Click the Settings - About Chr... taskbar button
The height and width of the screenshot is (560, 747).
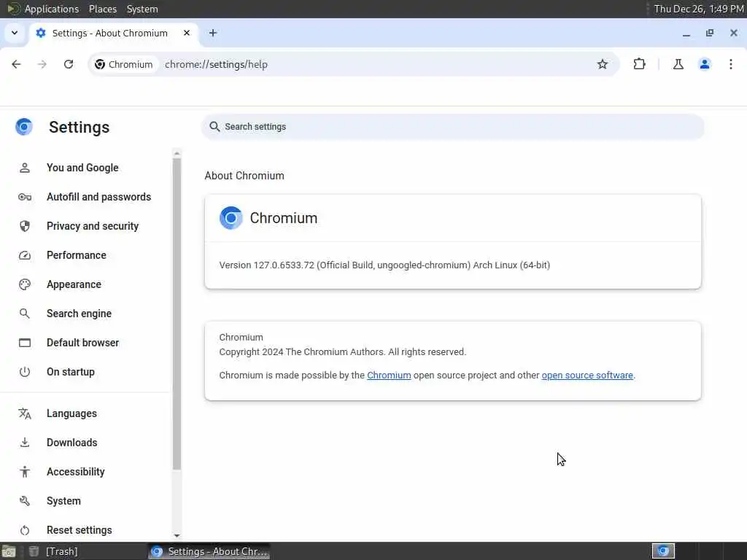pos(209,551)
